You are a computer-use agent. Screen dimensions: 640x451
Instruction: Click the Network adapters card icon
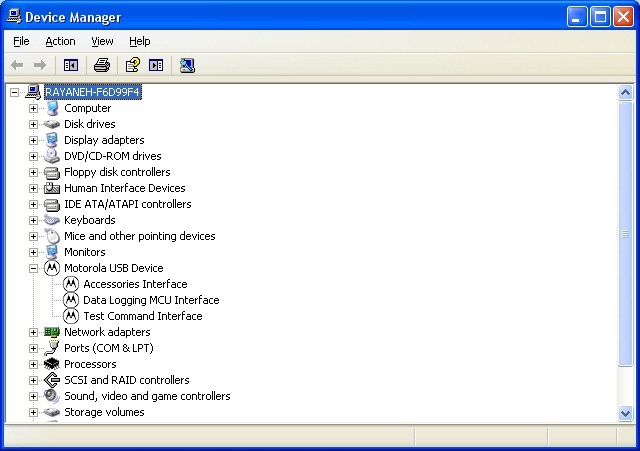click(52, 332)
